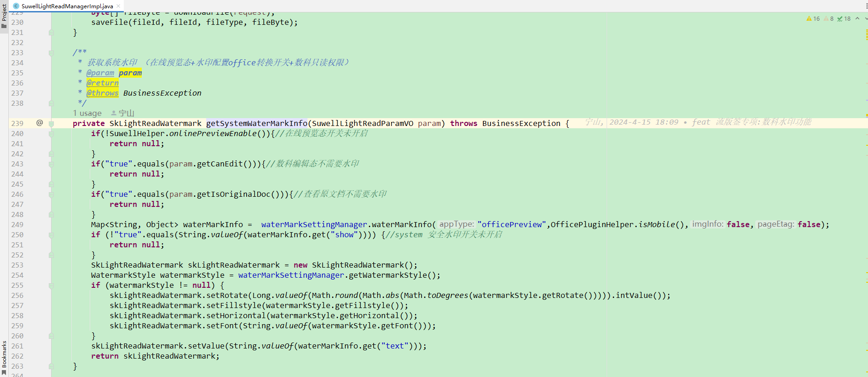Fold the if block at line 240
This screenshot has height=377, width=868.
pos(51,134)
